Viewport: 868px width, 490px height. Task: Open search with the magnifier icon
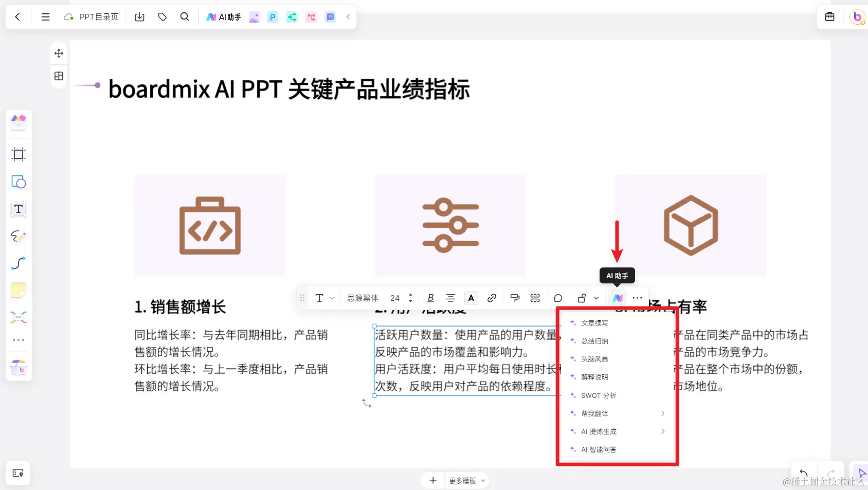point(185,17)
